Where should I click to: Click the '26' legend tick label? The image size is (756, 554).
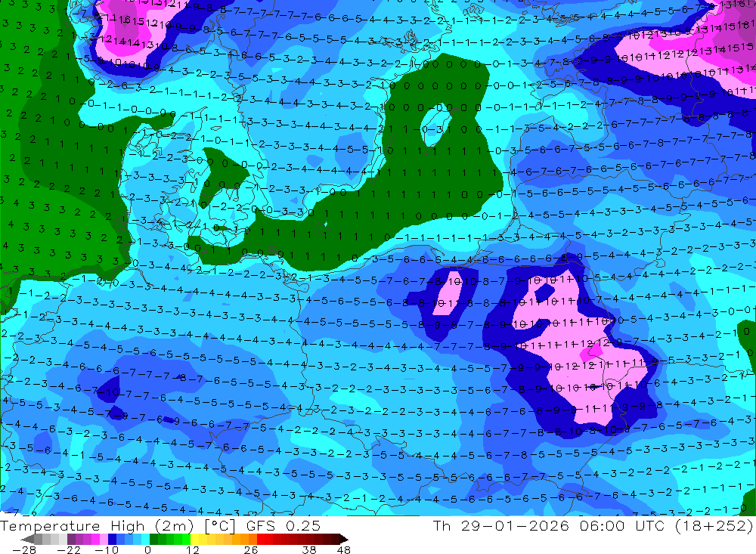click(x=250, y=549)
